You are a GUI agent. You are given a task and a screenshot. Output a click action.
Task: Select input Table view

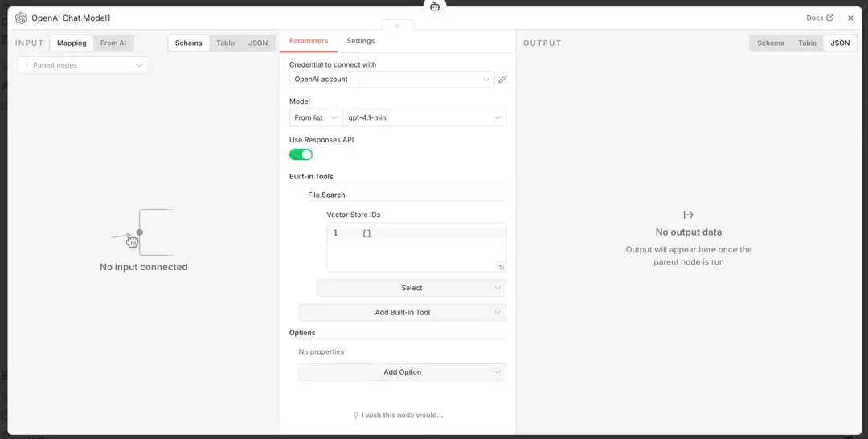coord(225,43)
